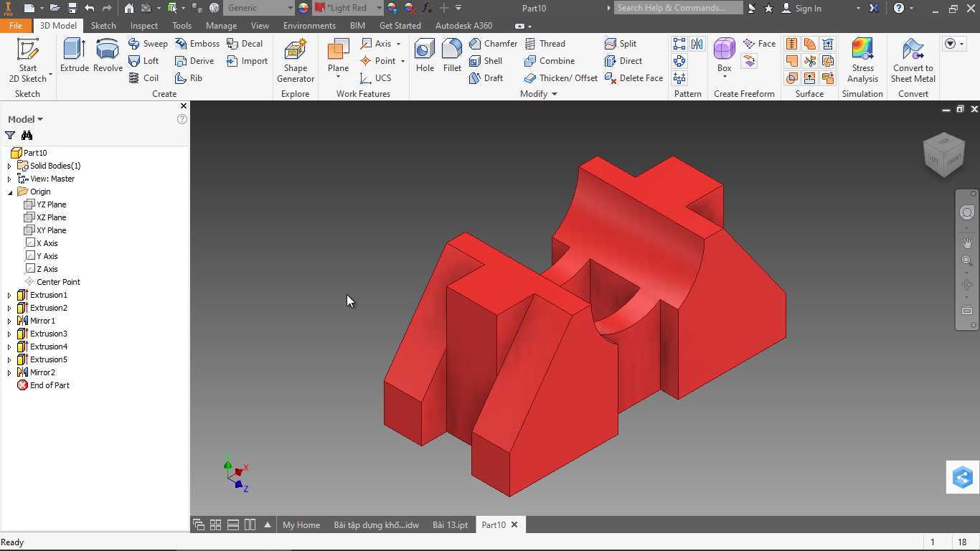Open the Model browser dropdown
980x551 pixels.
25,119
